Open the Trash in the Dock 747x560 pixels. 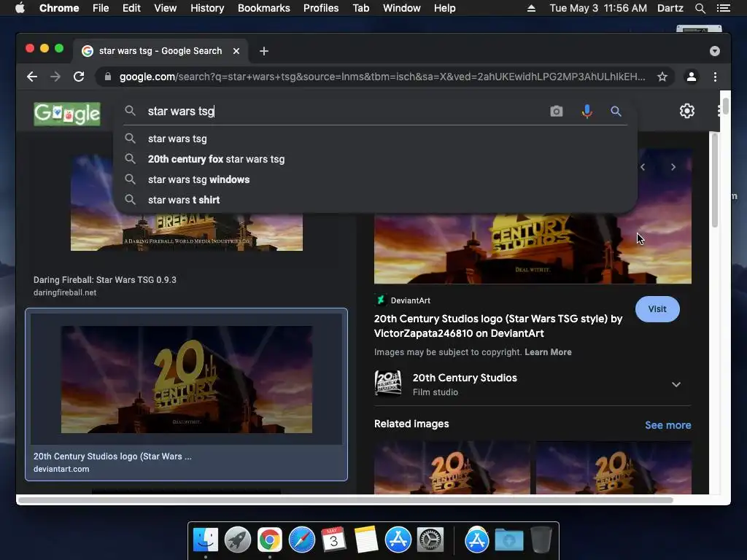(x=541, y=540)
